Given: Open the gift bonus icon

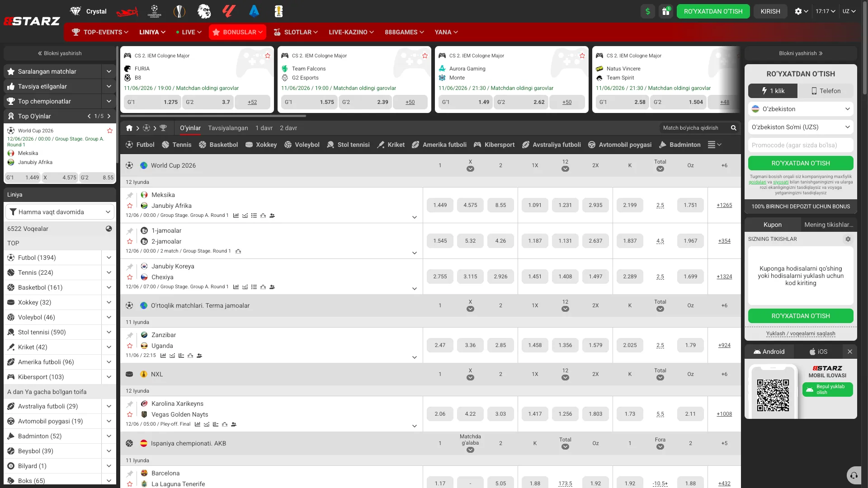Looking at the screenshot, I should click(x=666, y=11).
